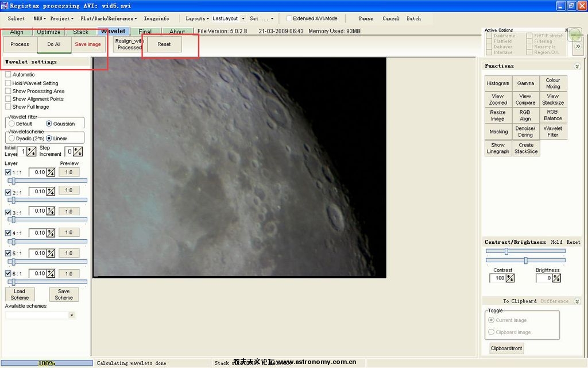The image size is (588, 368).
Task: Open the RGB Balance function
Action: click(553, 115)
